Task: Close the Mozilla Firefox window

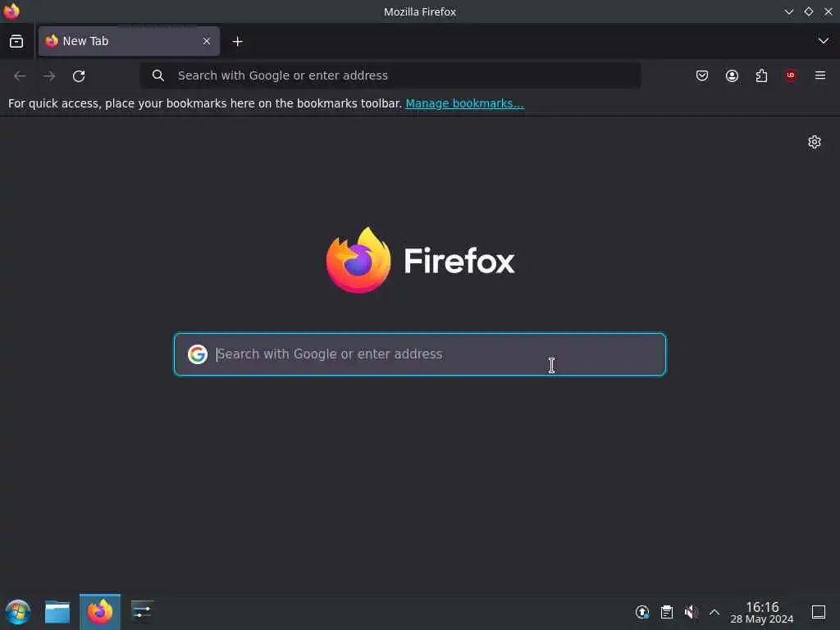Action: click(x=829, y=11)
